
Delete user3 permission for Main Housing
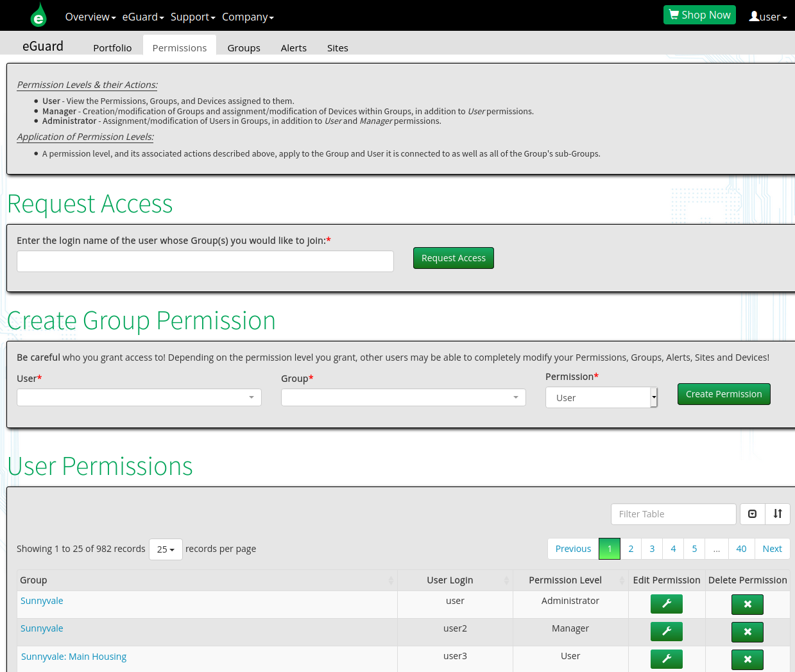pyautogui.click(x=747, y=659)
